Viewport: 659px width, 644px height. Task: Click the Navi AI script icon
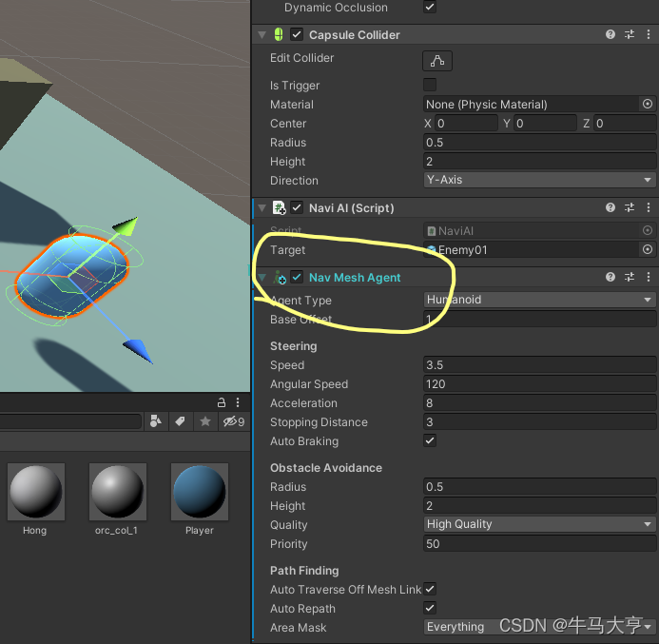click(x=279, y=207)
